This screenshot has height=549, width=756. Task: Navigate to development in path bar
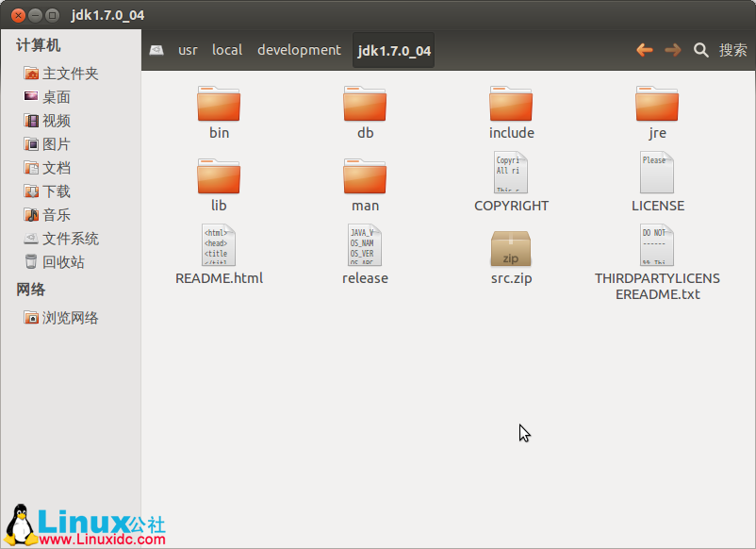pos(299,50)
